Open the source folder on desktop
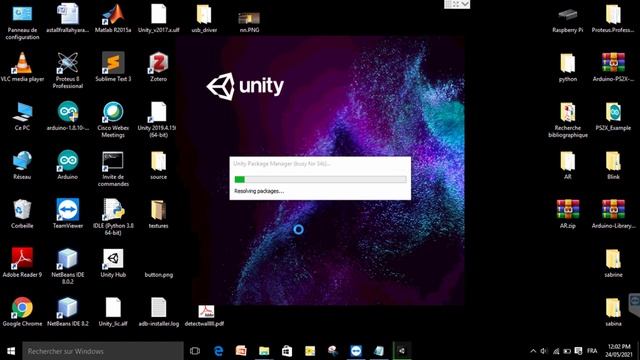Viewport: 640px width, 360px height. point(158,165)
